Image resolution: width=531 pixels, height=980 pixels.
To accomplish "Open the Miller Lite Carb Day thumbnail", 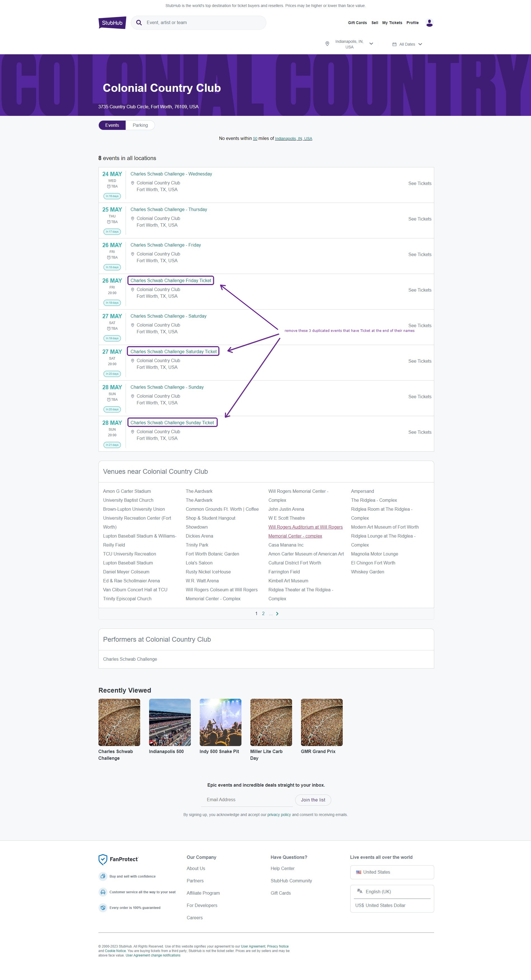I will [x=271, y=722].
